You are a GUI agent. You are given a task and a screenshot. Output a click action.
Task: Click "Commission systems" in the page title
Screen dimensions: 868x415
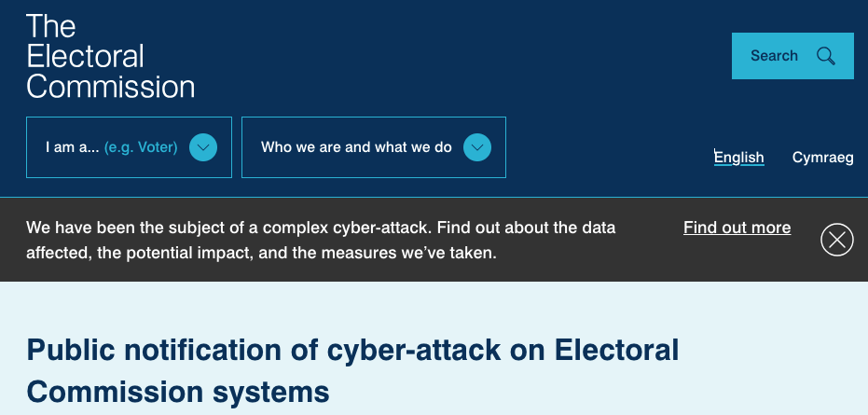point(178,390)
